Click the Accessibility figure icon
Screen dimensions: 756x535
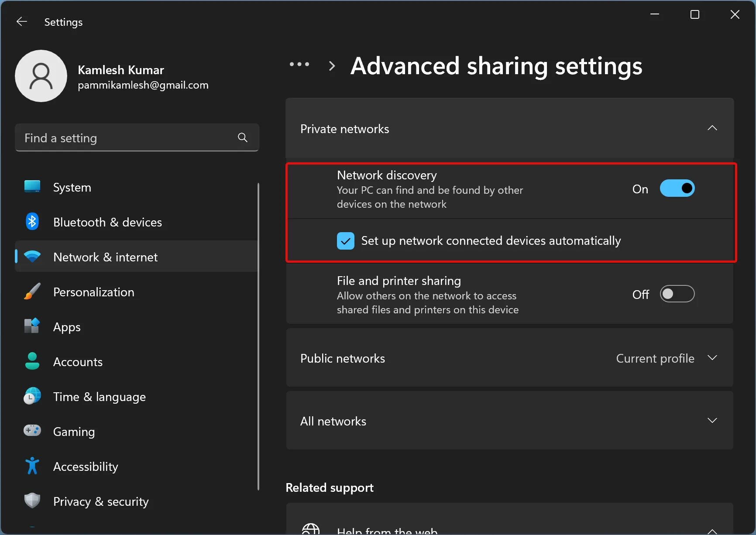click(32, 466)
